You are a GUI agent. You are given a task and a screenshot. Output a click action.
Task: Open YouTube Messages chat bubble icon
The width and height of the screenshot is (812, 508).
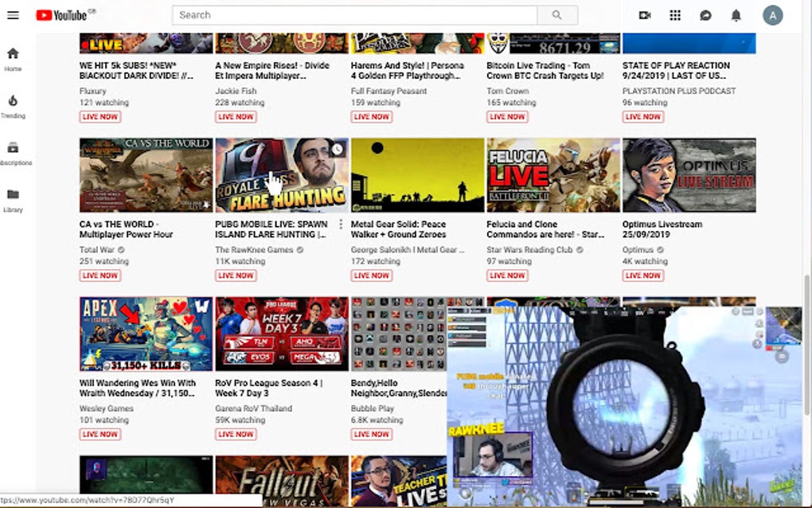point(705,15)
